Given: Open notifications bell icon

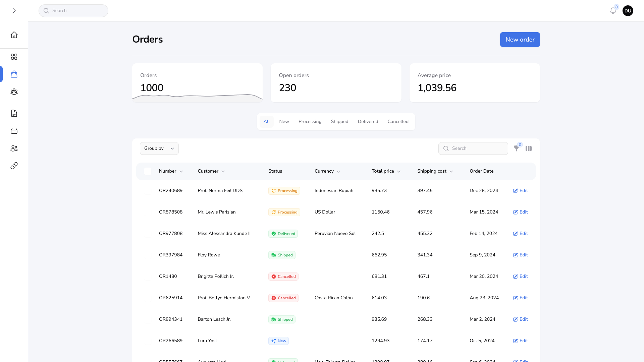Looking at the screenshot, I should click(x=613, y=11).
